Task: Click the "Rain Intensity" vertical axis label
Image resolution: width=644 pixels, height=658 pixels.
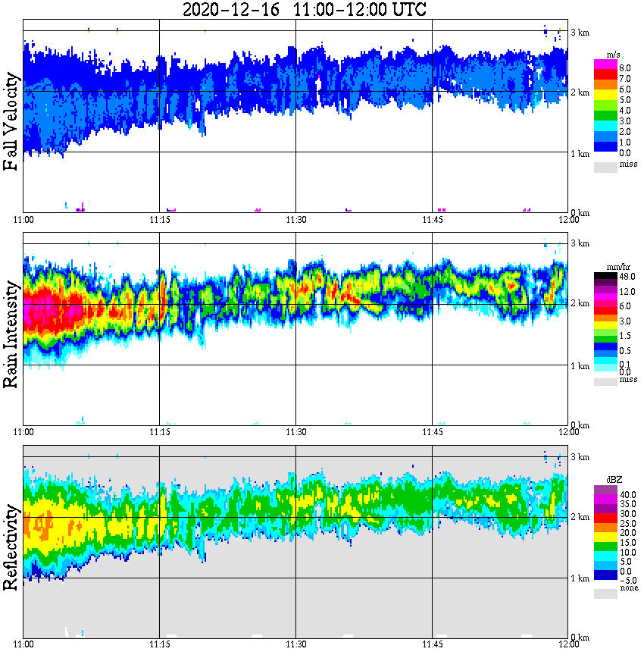Action: tap(11, 334)
